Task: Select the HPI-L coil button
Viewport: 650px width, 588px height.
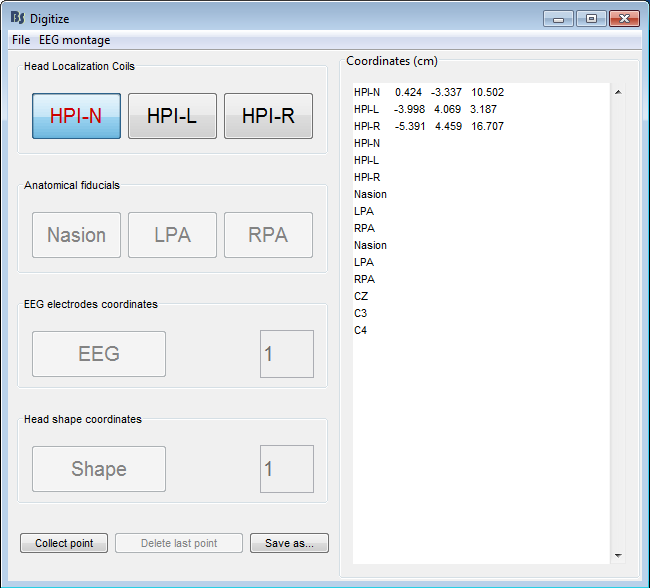Action: (172, 116)
